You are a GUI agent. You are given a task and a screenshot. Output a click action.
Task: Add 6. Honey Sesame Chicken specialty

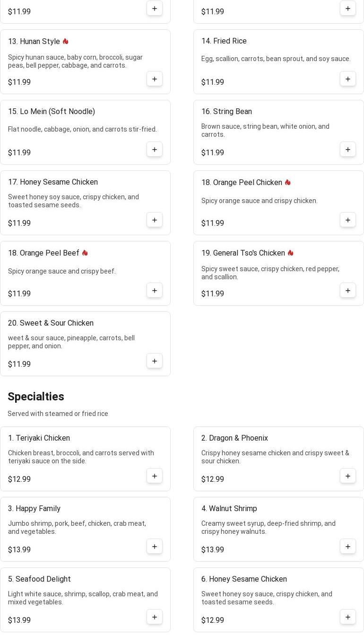click(348, 617)
